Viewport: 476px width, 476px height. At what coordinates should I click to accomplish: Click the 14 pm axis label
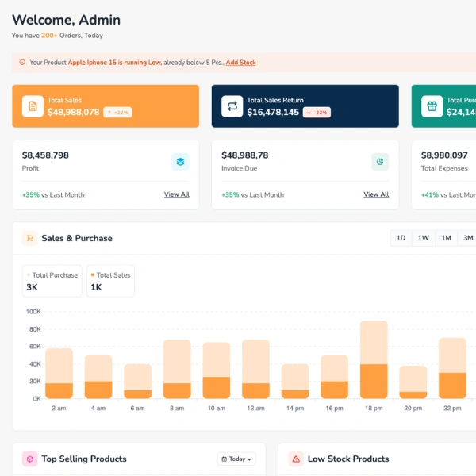[x=295, y=409]
